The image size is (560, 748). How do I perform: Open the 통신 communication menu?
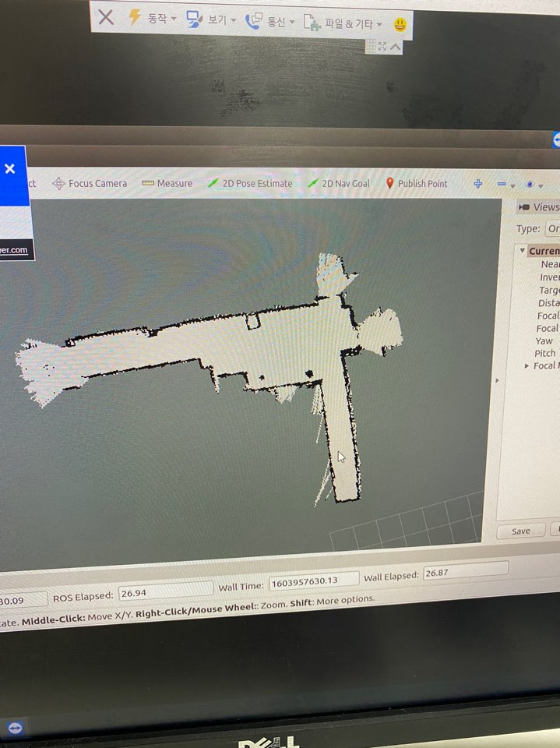pyautogui.click(x=280, y=22)
